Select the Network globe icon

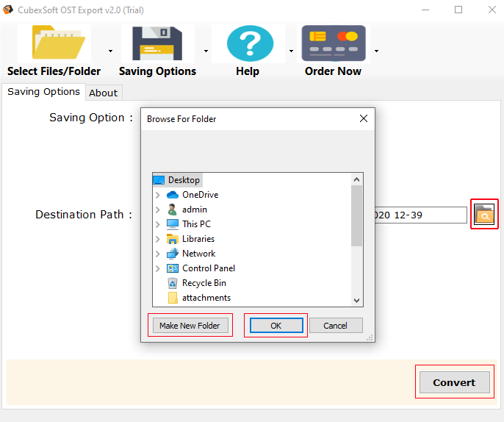click(173, 254)
